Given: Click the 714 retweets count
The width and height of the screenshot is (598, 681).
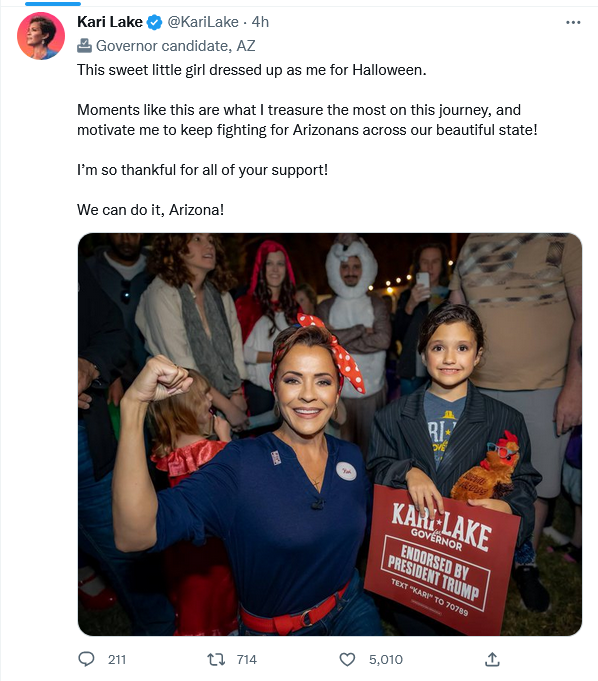Looking at the screenshot, I should 247,659.
